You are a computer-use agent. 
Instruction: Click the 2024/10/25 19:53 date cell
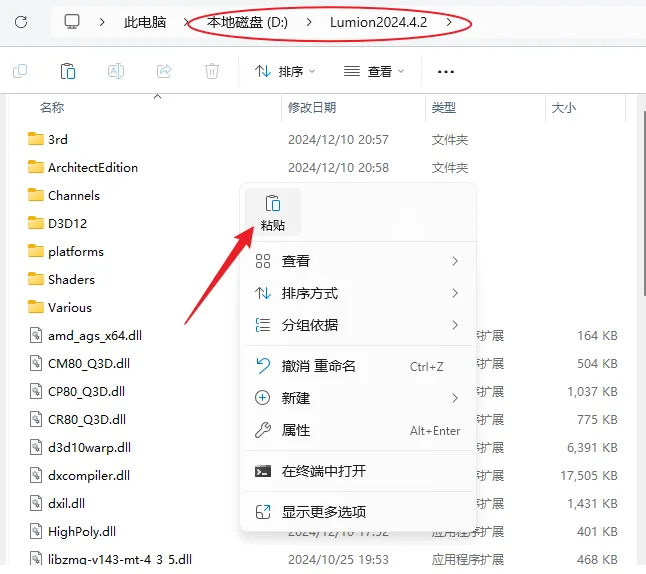[x=338, y=559]
